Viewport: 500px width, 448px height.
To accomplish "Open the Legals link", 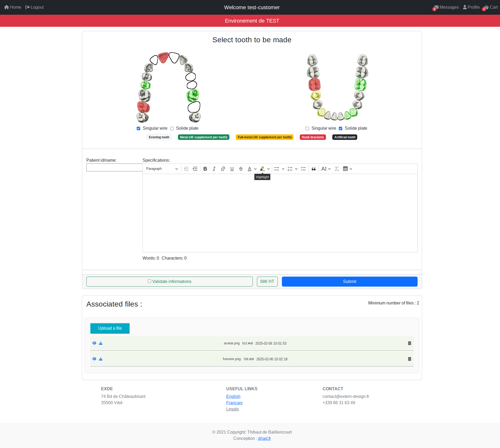I will 233,409.
